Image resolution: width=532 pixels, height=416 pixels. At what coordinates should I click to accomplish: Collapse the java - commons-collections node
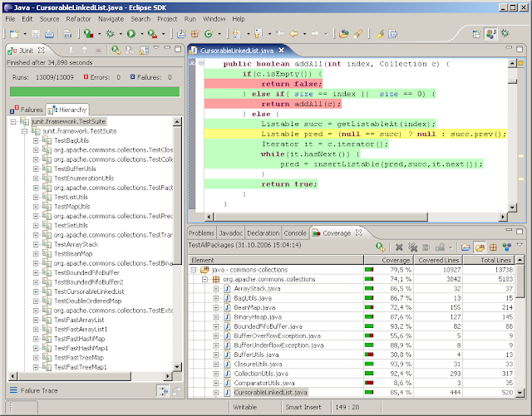[194, 270]
